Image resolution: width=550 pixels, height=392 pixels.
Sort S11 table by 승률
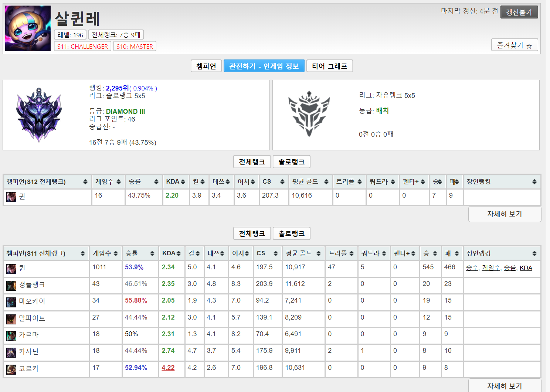pyautogui.click(x=140, y=253)
